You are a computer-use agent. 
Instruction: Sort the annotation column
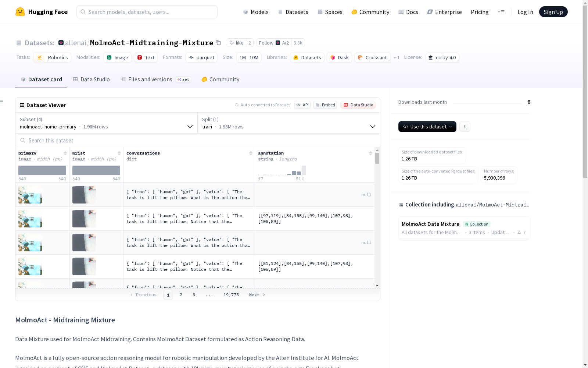(370, 153)
